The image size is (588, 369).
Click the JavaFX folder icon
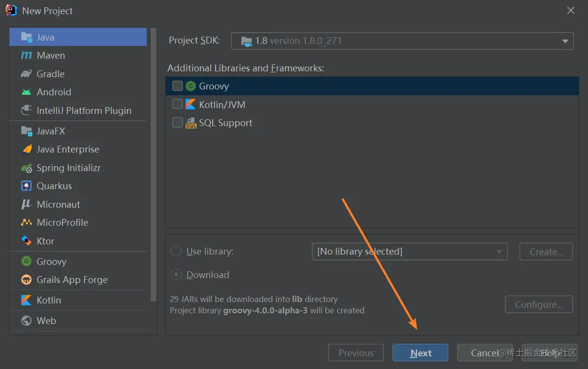click(x=26, y=131)
